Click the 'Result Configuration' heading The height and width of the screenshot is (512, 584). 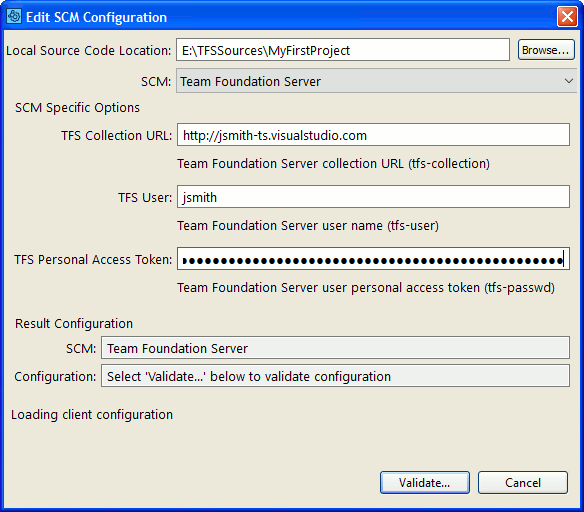point(74,323)
